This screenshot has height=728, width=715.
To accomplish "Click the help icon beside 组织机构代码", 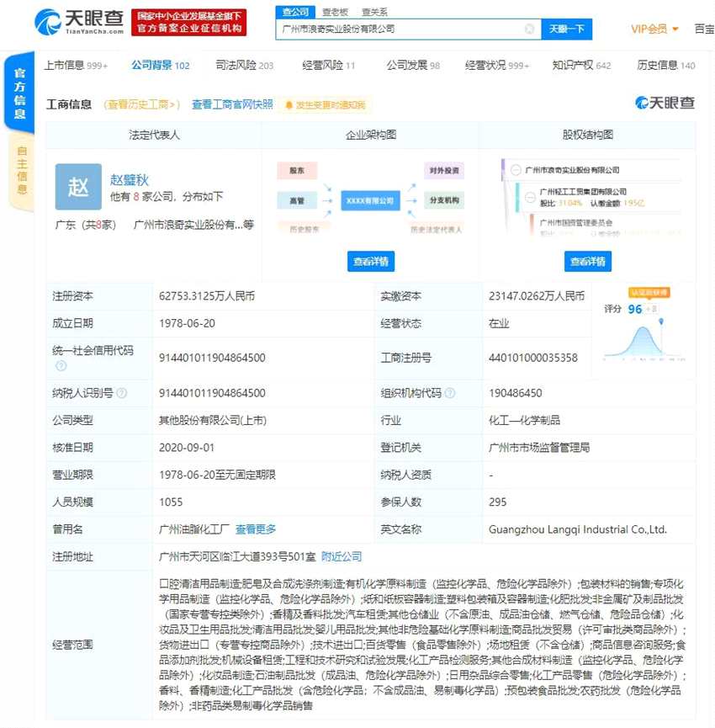I will (x=449, y=393).
